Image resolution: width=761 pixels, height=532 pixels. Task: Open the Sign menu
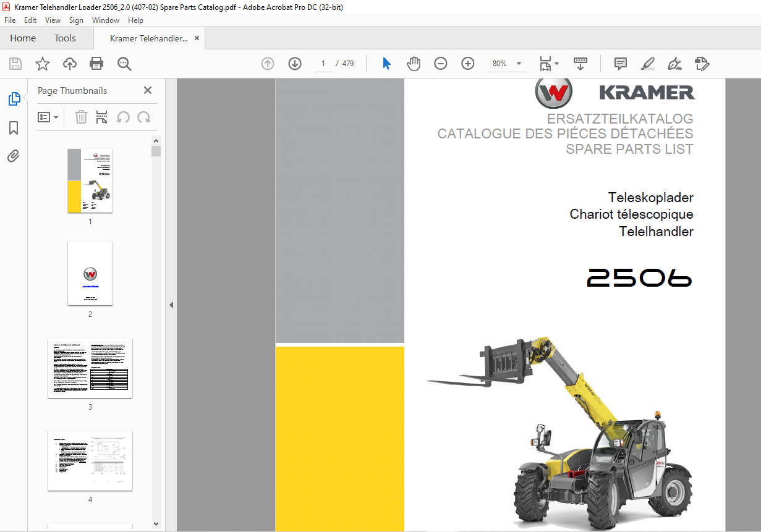point(76,20)
